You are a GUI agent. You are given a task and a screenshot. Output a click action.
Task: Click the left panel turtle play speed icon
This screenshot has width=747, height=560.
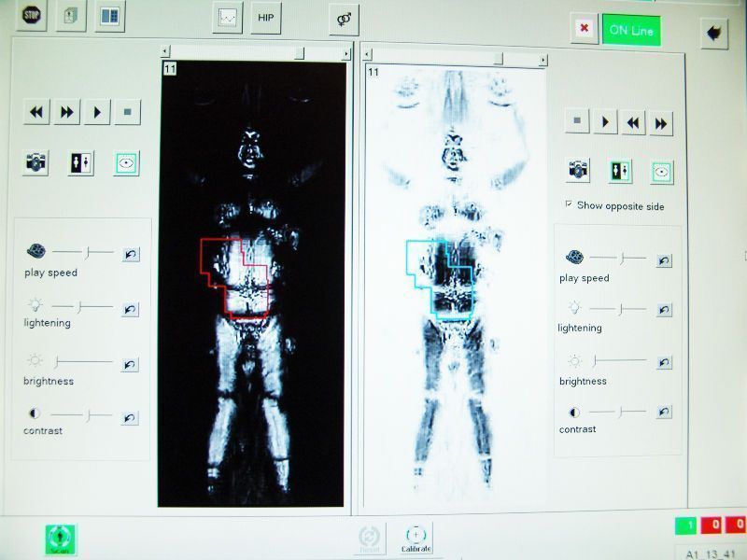click(x=35, y=250)
